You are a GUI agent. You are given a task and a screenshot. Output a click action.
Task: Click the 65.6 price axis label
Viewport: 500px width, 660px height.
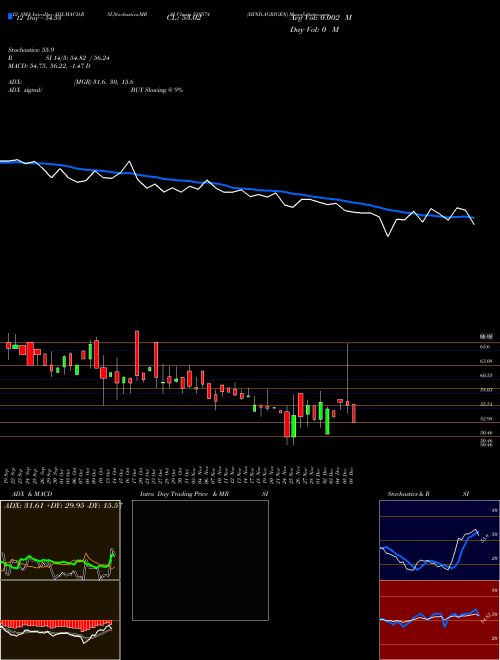pyautogui.click(x=484, y=347)
